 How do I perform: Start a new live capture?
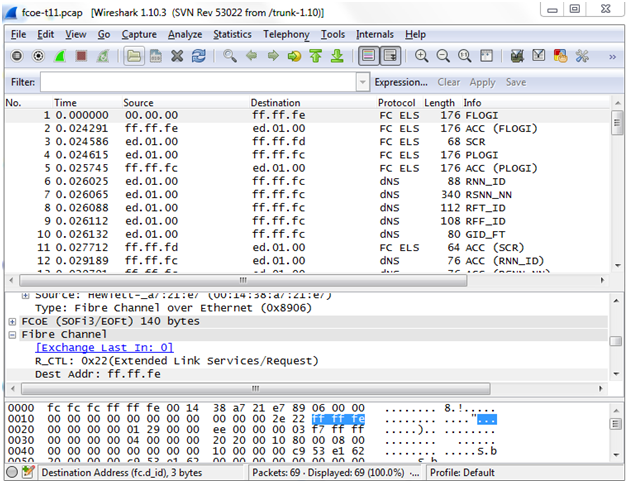[x=60, y=57]
